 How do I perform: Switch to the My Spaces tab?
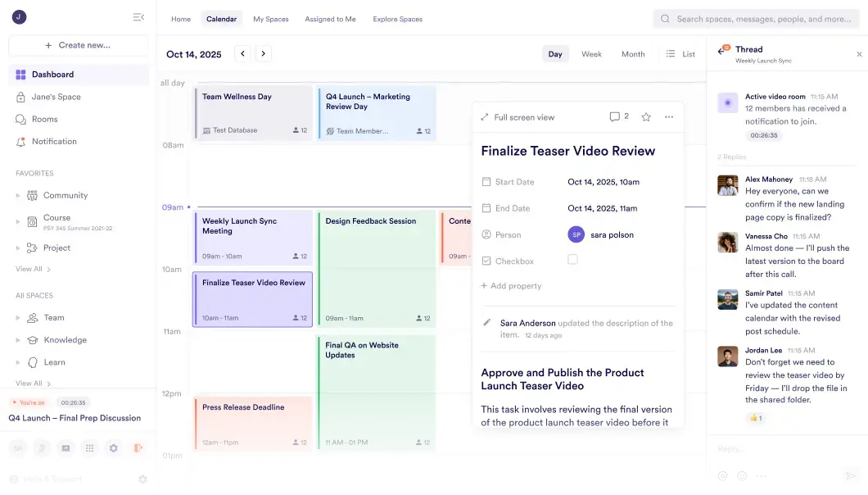[x=270, y=19]
